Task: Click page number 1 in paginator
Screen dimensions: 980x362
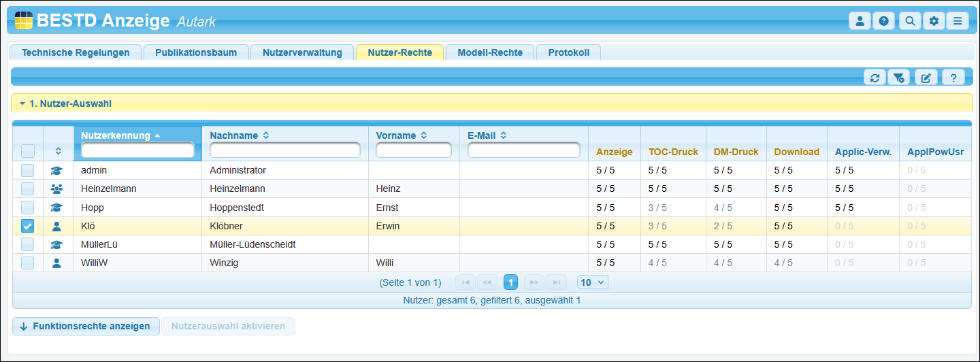Action: [510, 282]
